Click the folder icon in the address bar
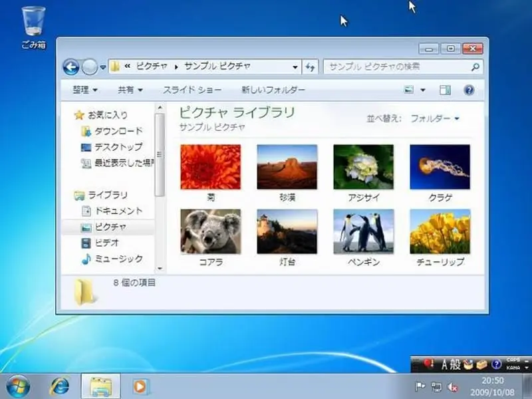Screen dimensions: 532x399 (115, 66)
